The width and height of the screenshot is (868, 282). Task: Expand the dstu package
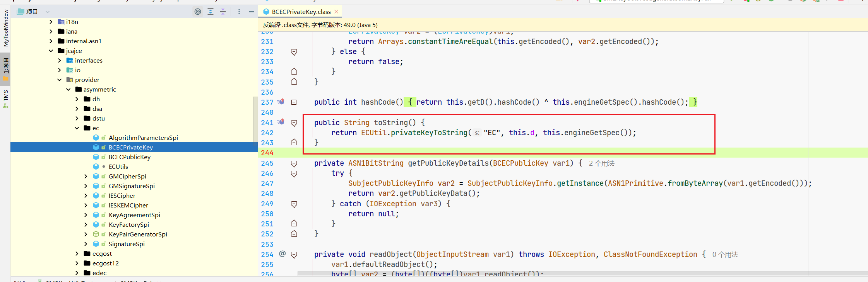point(77,118)
